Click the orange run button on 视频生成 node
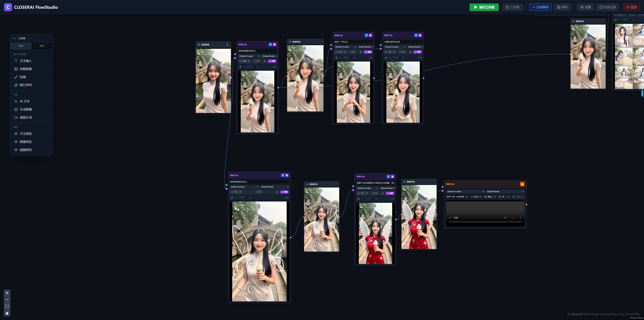Viewport: 644px width, 320px height. tap(522, 184)
